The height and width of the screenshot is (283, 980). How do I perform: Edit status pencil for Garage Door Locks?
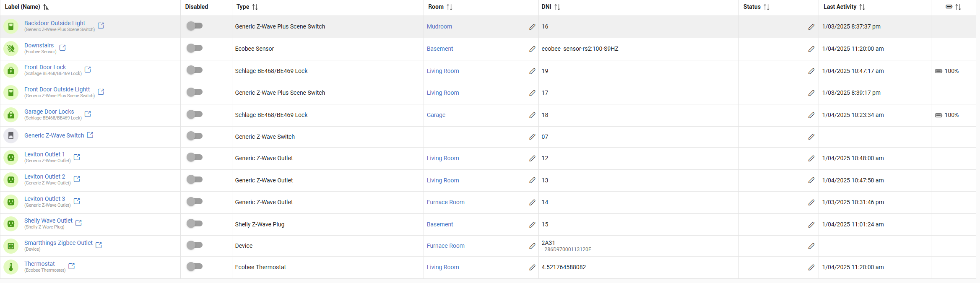click(x=811, y=115)
